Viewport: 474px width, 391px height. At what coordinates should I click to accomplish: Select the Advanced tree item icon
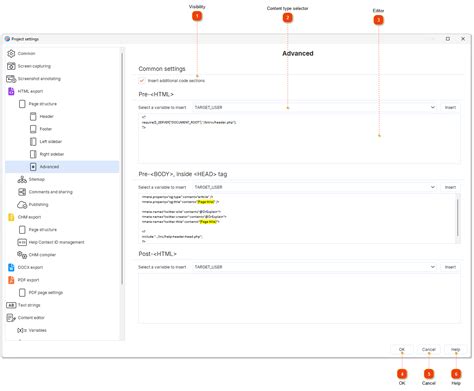click(x=33, y=167)
